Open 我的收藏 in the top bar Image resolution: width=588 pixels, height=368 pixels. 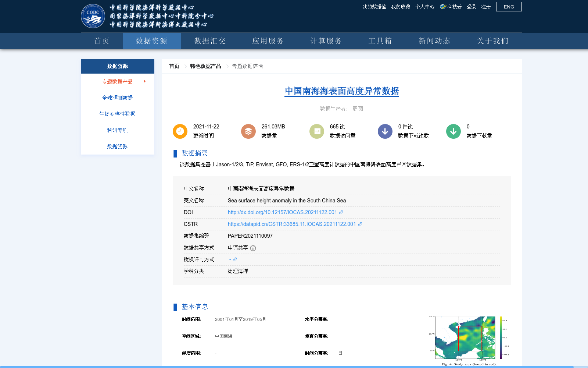[x=401, y=7]
